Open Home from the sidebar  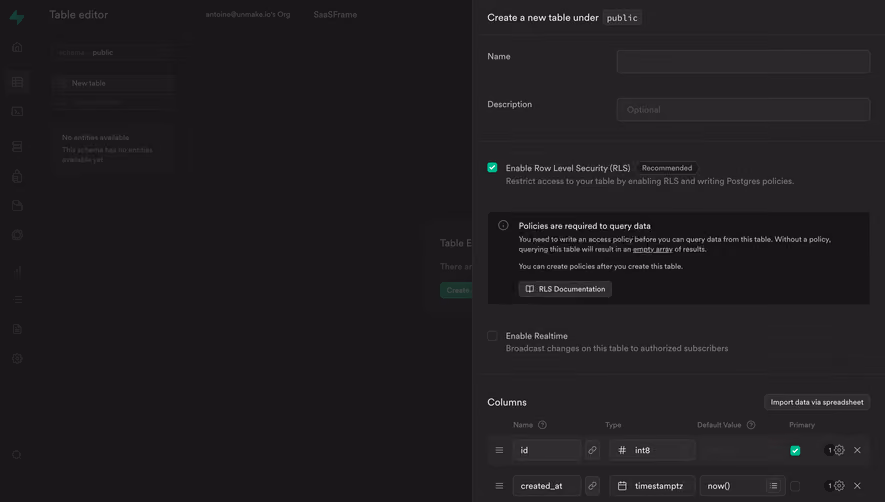[17, 47]
